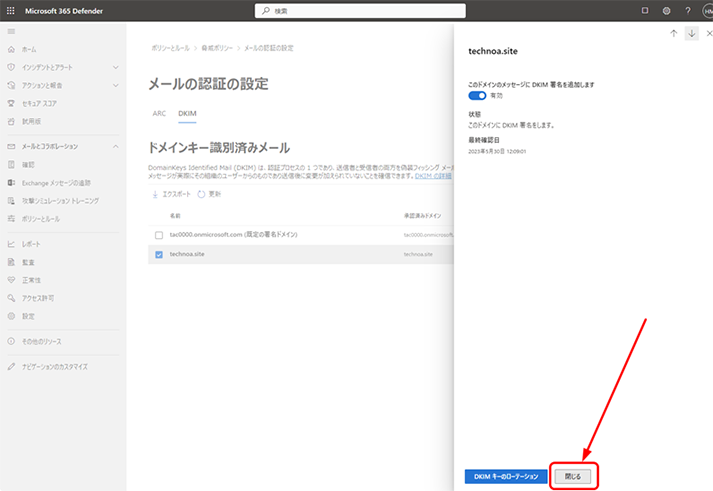Screen dimensions: 713x491
Task: Open the 試用版 gift icon
Action: coord(11,121)
